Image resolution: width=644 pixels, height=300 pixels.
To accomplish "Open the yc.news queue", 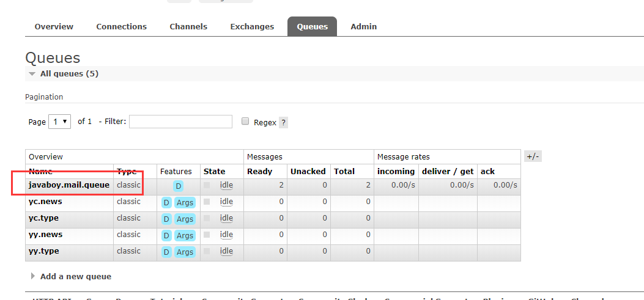I will pyautogui.click(x=46, y=202).
